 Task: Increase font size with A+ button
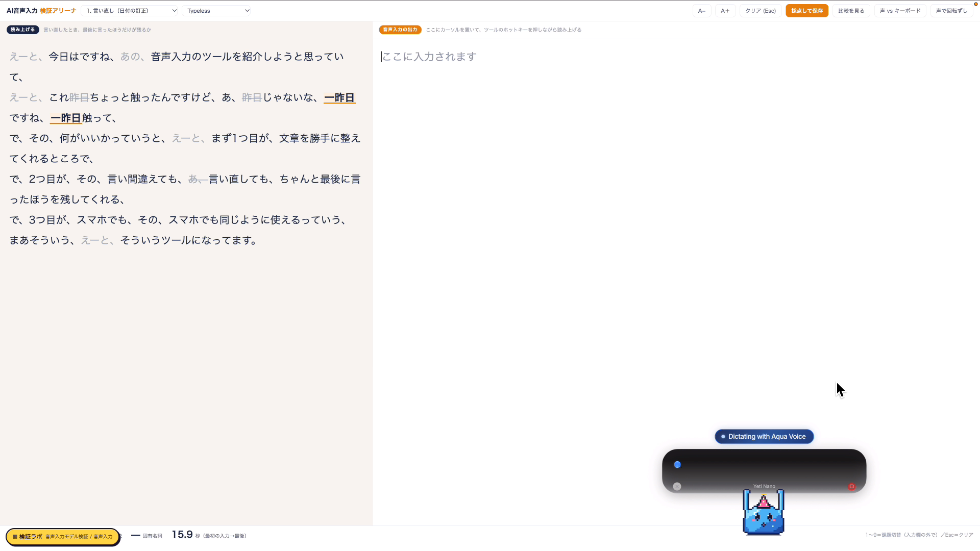coord(725,11)
